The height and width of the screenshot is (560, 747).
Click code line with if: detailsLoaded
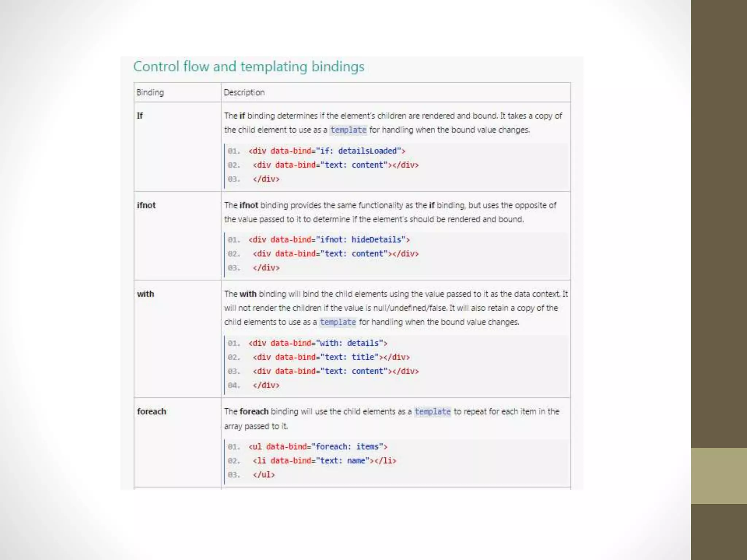(326, 151)
